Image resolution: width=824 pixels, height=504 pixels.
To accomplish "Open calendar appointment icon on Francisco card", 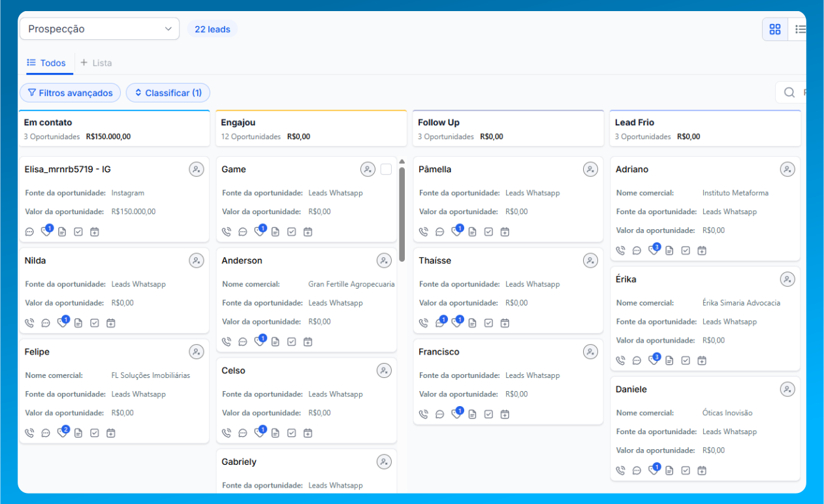I will click(505, 415).
